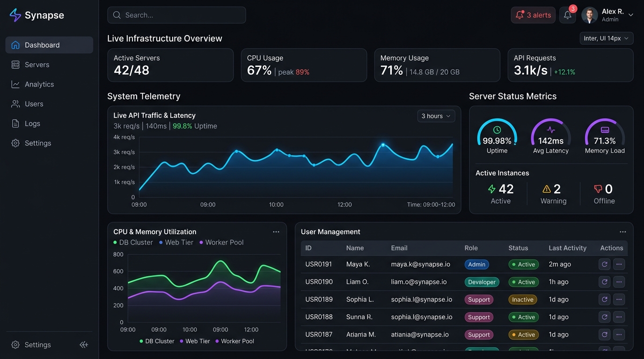Open the Users section in sidebar
The image size is (644, 359).
(49, 104)
